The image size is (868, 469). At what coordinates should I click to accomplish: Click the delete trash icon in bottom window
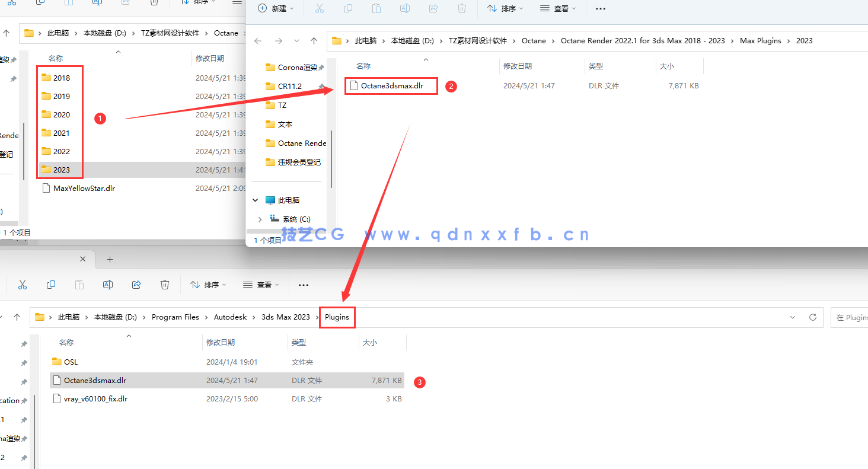click(165, 285)
